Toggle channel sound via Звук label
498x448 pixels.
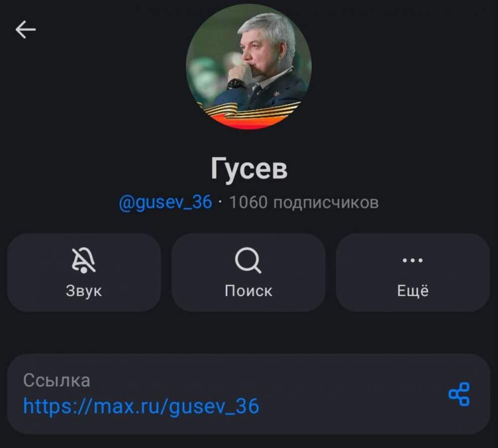[x=84, y=291]
